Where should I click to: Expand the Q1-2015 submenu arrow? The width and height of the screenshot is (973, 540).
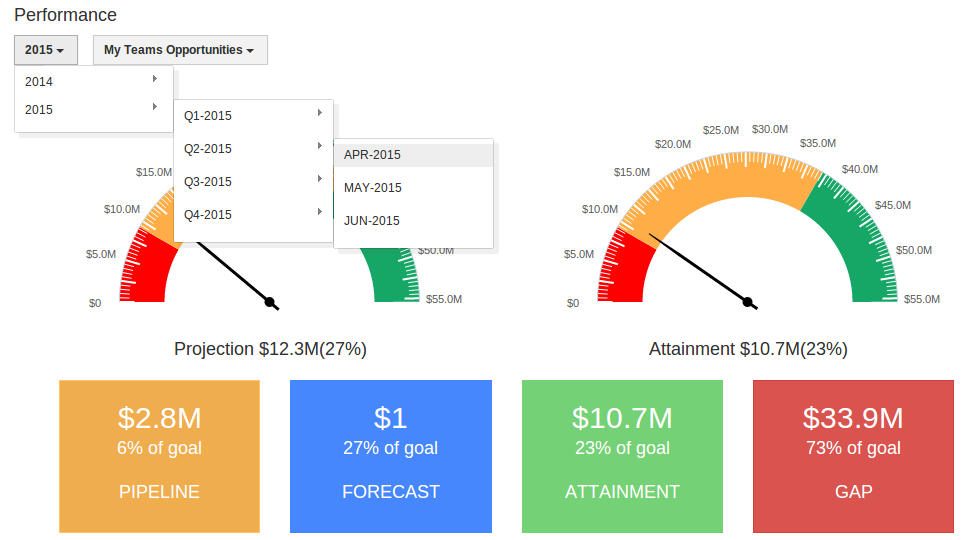tap(319, 113)
